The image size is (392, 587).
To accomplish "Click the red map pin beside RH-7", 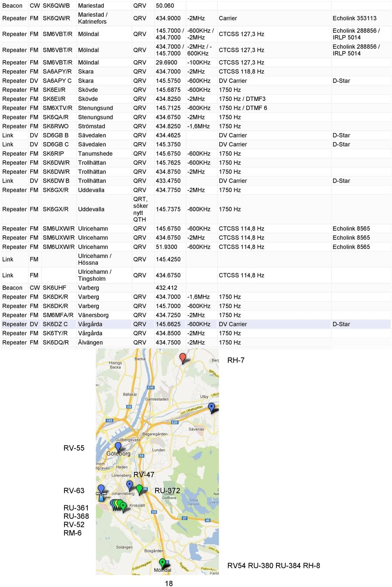I will click(183, 358).
